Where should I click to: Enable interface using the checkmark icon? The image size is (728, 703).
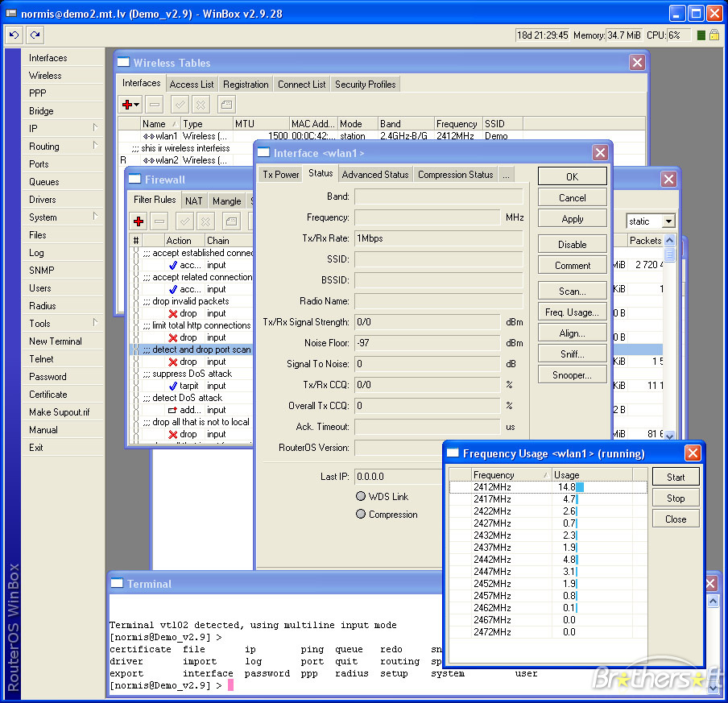[180, 104]
